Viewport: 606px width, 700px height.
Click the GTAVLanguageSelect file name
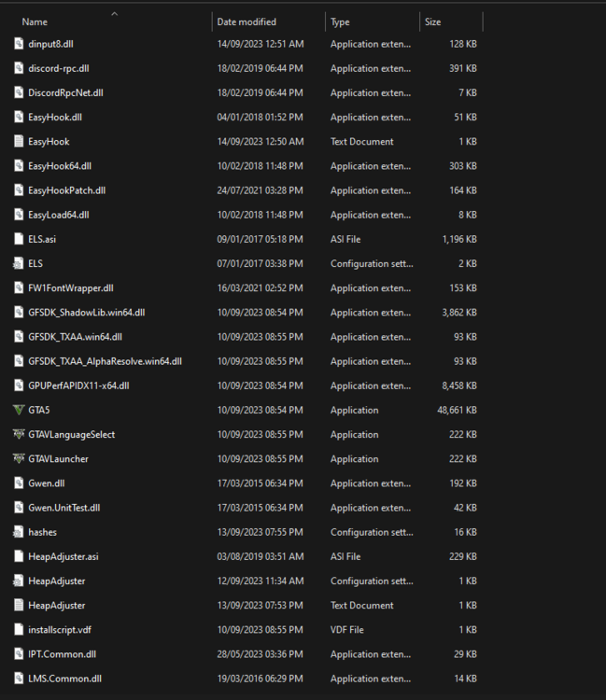point(72,434)
